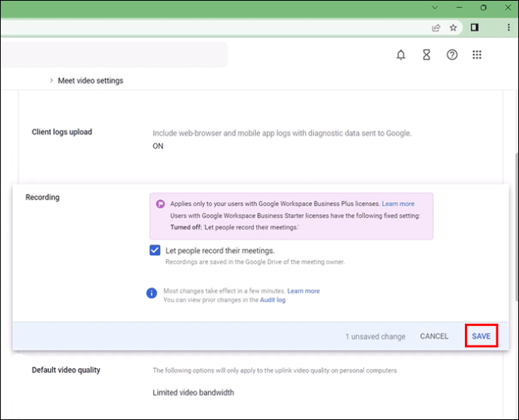Open the Client logs upload setting
Screen dimensions: 519x420
point(62,132)
